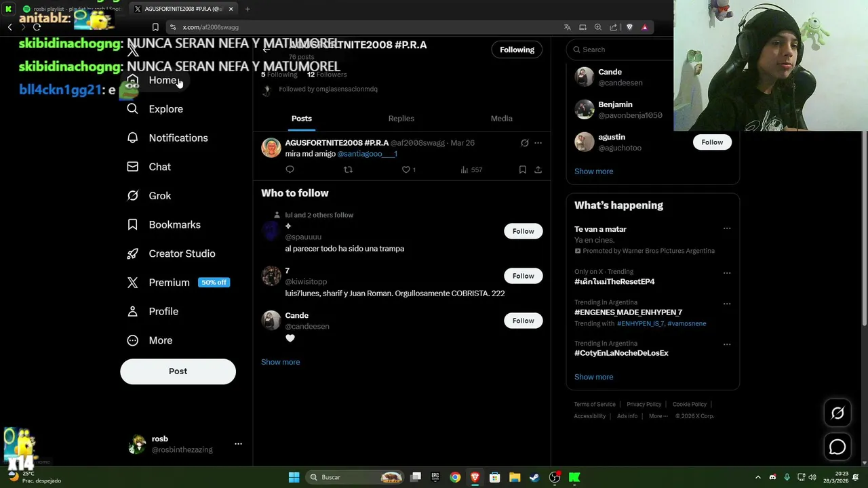This screenshot has height=488, width=868.
Task: Bookmark this page in the browser toolbar
Action: point(155,27)
